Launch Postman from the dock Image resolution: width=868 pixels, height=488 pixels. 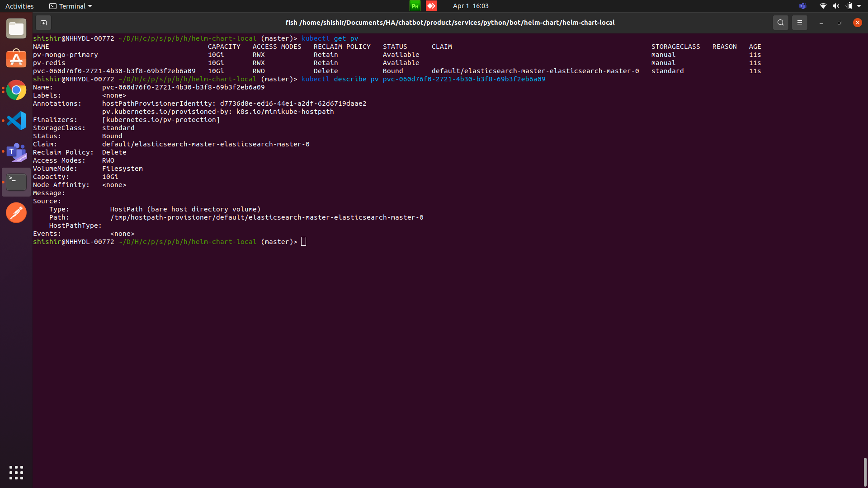click(16, 213)
